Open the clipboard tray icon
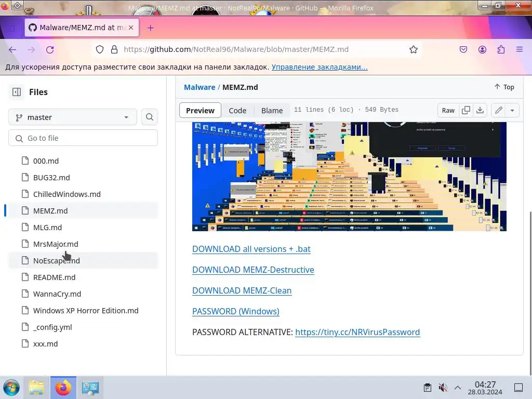The image size is (532, 399). [428, 388]
